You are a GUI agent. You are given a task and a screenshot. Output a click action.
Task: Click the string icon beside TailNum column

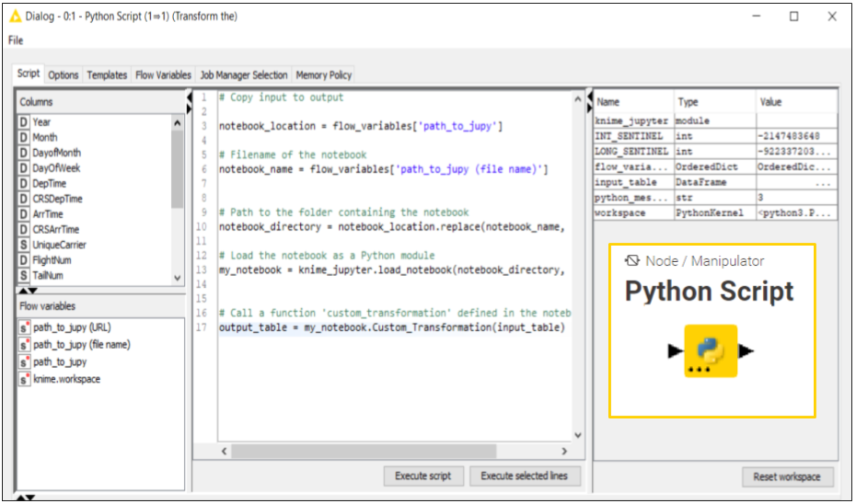click(24, 276)
